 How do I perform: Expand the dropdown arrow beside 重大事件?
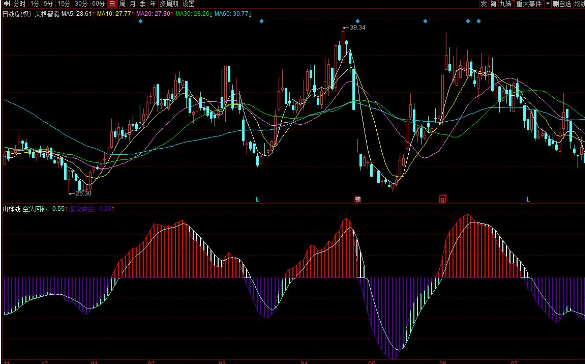tap(548, 4)
